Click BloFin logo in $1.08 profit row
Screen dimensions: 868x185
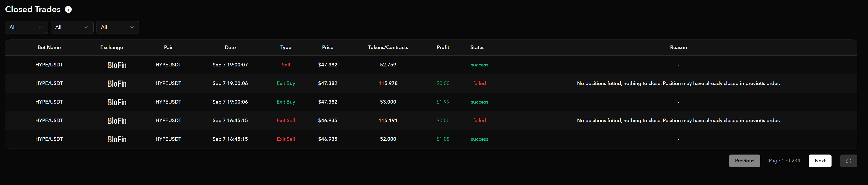(x=117, y=139)
